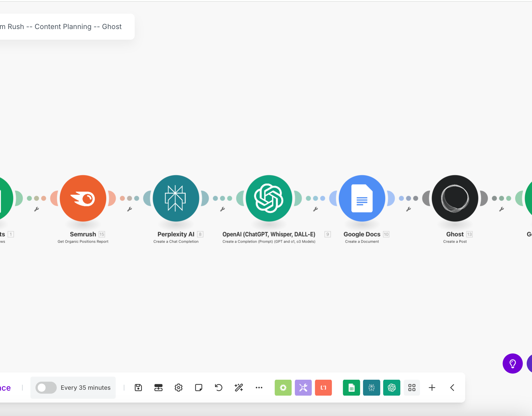Open the purple tools wrench icon

click(303, 388)
